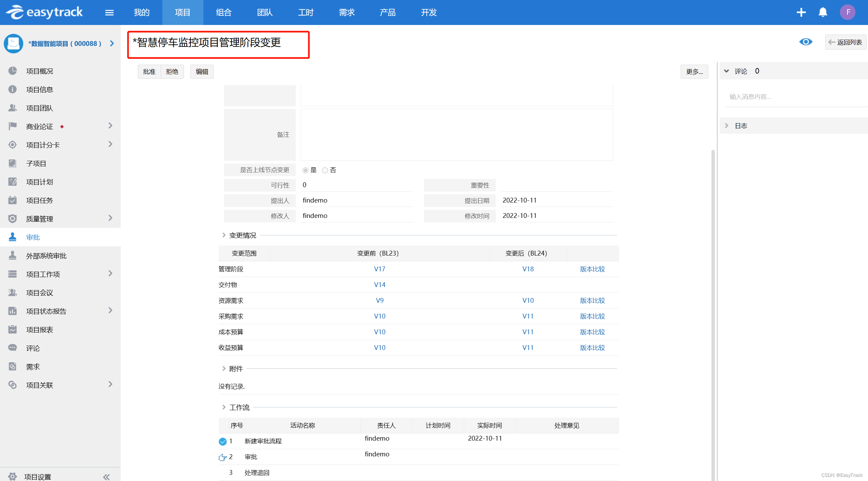Screen dimensions: 868x481
Task: Open the hamburger menu icon
Action: (x=109, y=13)
